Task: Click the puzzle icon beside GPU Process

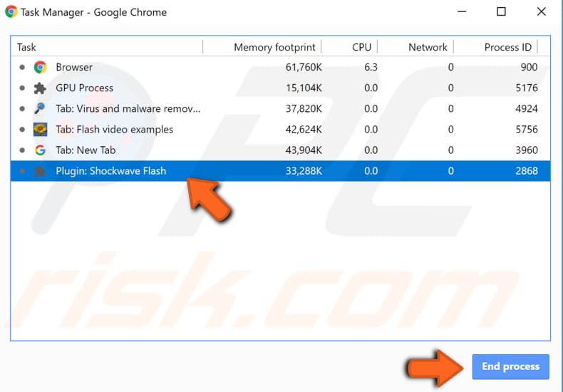Action: (40, 88)
